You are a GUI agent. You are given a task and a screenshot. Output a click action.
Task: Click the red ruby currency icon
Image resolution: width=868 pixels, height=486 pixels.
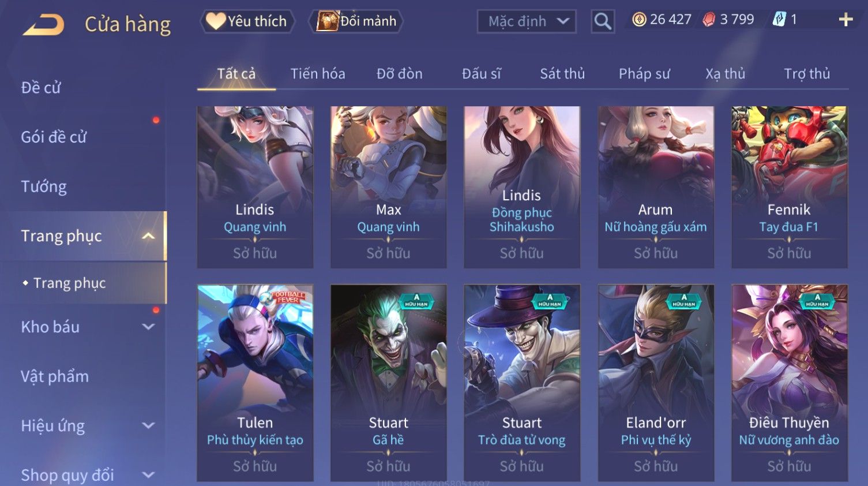click(709, 20)
